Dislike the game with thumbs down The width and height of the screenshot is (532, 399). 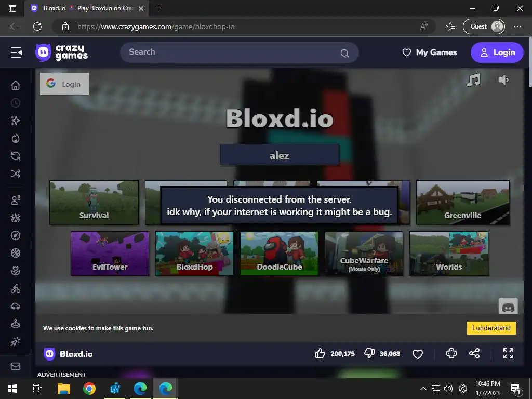[x=369, y=353]
